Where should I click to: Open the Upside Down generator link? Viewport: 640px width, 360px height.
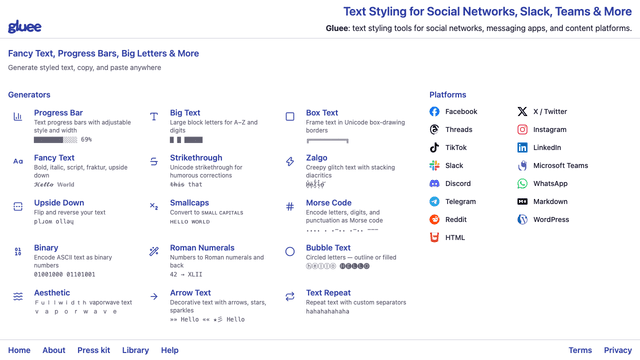pyautogui.click(x=59, y=202)
